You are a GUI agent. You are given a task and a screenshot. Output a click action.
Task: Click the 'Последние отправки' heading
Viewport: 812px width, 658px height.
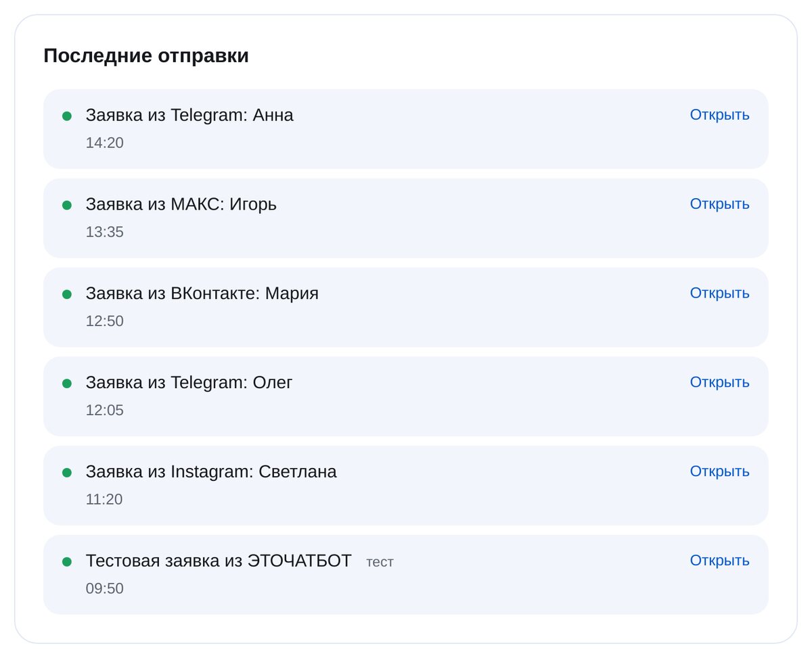146,57
